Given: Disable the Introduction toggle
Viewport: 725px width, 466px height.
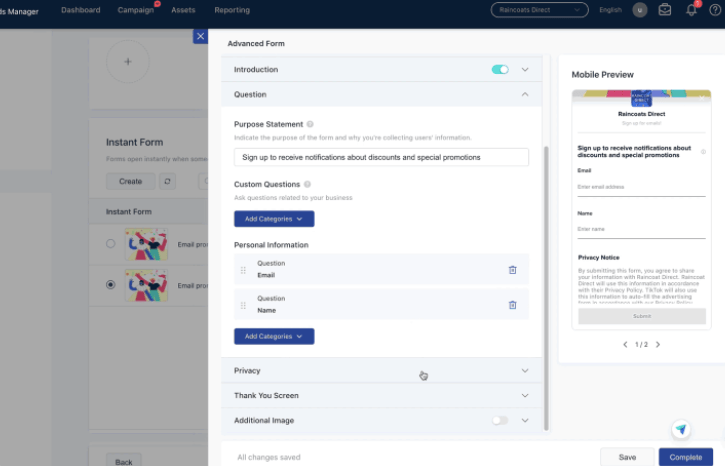Looking at the screenshot, I should tap(500, 69).
